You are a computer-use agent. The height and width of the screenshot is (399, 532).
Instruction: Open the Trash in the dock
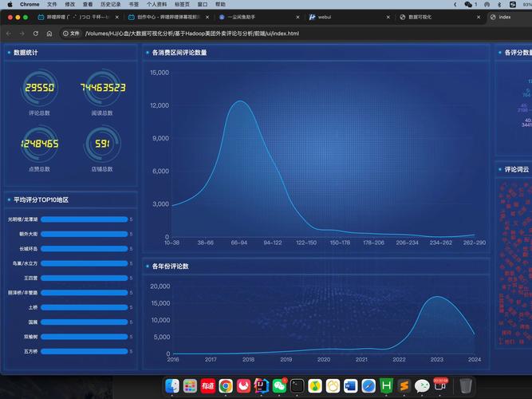pos(466,385)
